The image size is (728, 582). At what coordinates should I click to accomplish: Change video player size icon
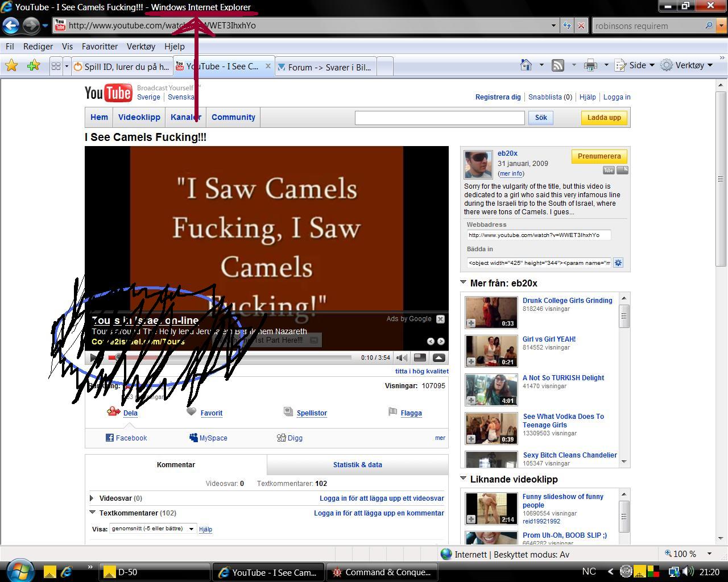[420, 357]
